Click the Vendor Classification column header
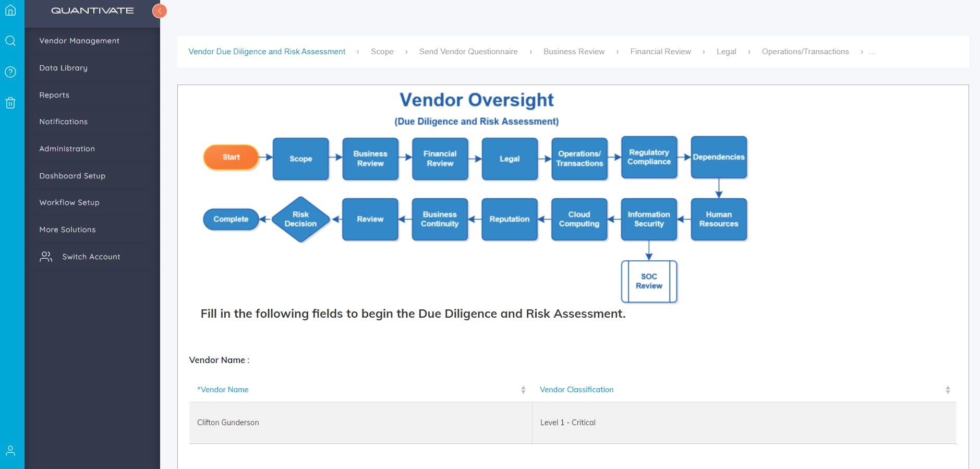 pyautogui.click(x=576, y=390)
